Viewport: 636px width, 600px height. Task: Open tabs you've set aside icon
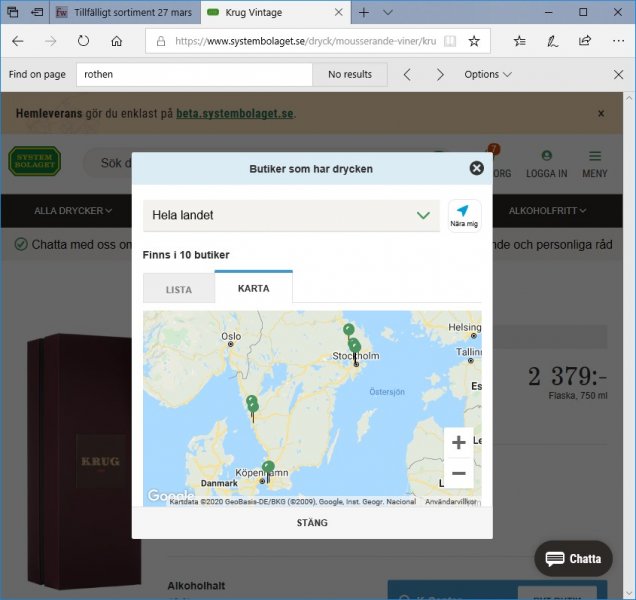click(x=13, y=12)
